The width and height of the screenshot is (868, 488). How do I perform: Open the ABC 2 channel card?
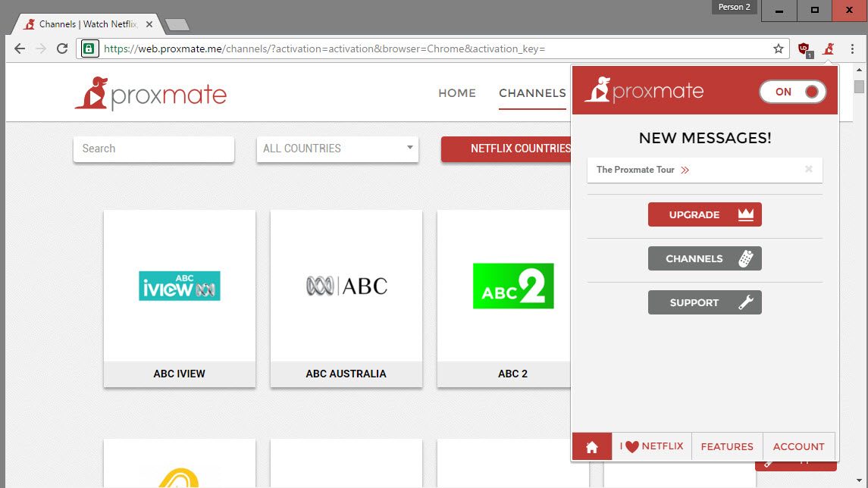(504, 299)
